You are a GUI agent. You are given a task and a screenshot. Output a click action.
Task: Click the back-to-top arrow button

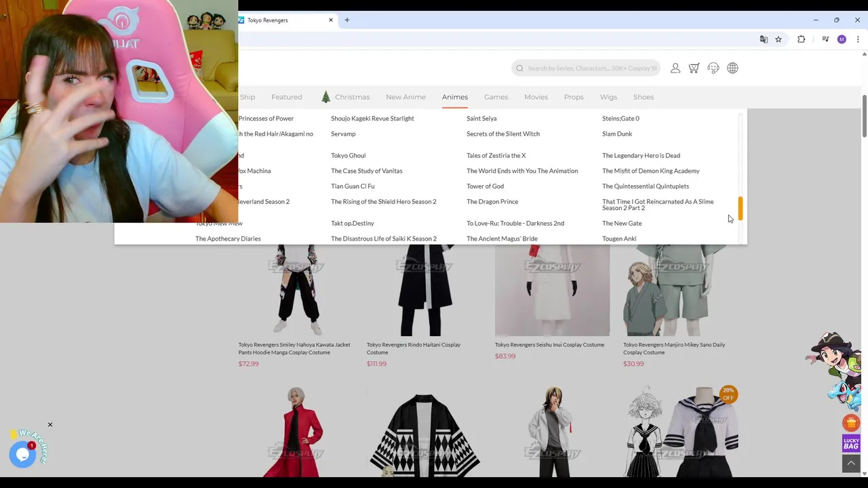tap(851, 464)
